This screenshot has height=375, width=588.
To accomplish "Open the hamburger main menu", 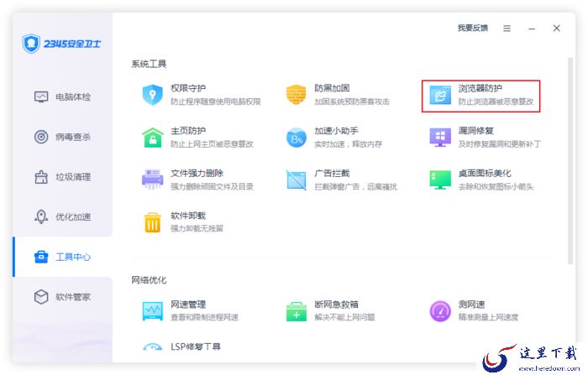I will pyautogui.click(x=507, y=29).
